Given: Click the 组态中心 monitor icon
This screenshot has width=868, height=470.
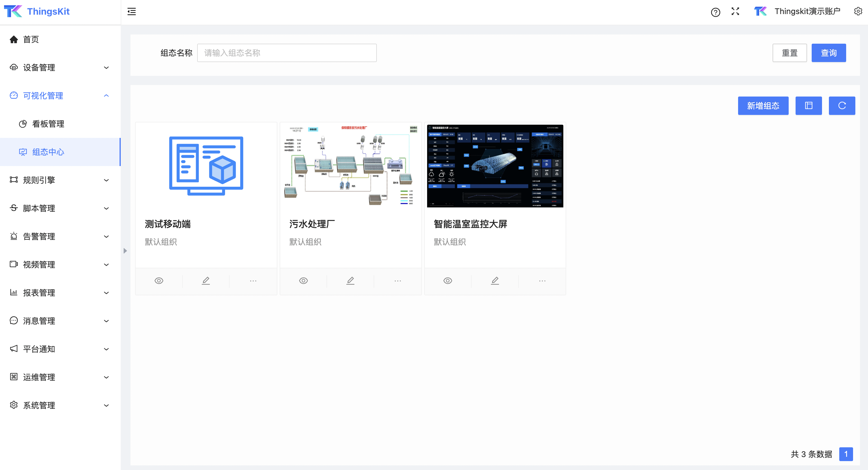Looking at the screenshot, I should (x=23, y=152).
